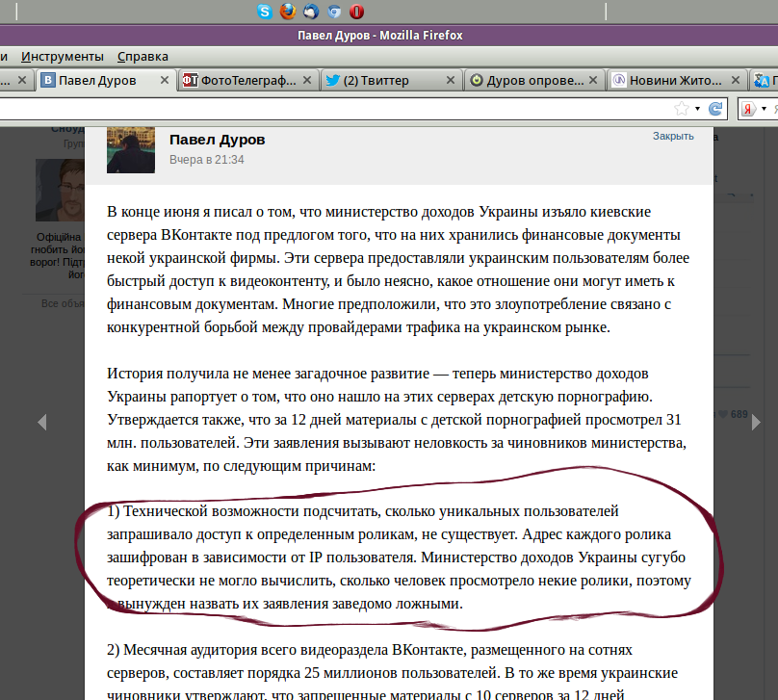778x700 pixels.
Task: Reload the current page
Action: pos(715,109)
